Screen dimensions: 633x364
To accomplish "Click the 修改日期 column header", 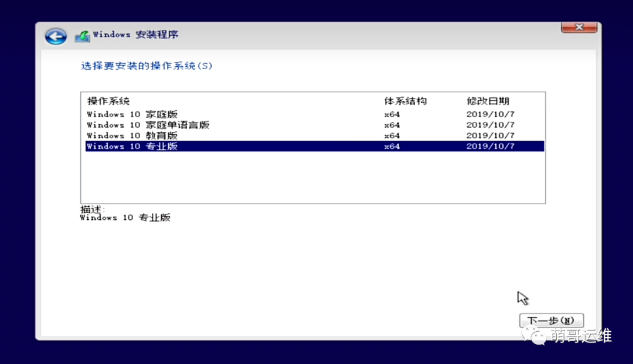I will (x=488, y=101).
